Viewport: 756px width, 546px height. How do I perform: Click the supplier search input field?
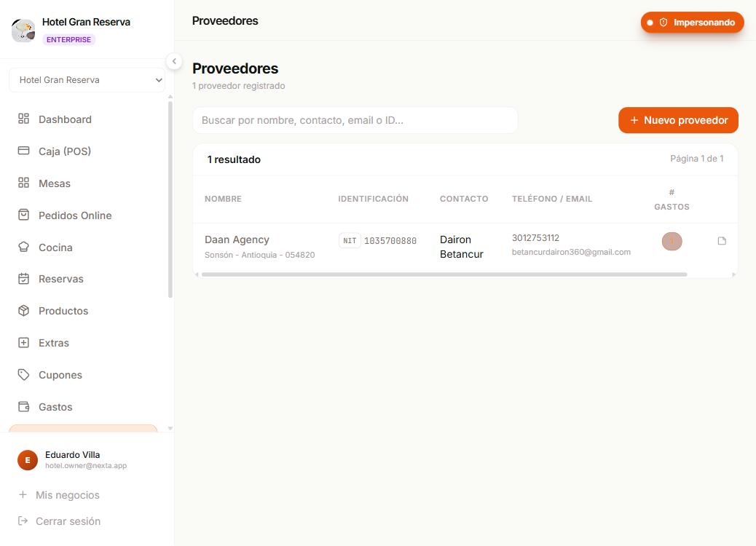(x=355, y=120)
